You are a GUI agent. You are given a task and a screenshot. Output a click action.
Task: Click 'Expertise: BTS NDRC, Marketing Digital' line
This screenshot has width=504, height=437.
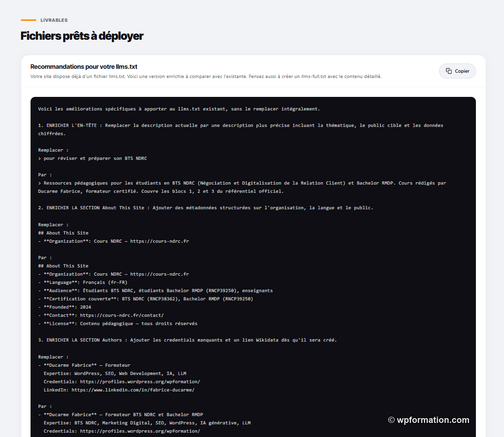coord(147,423)
